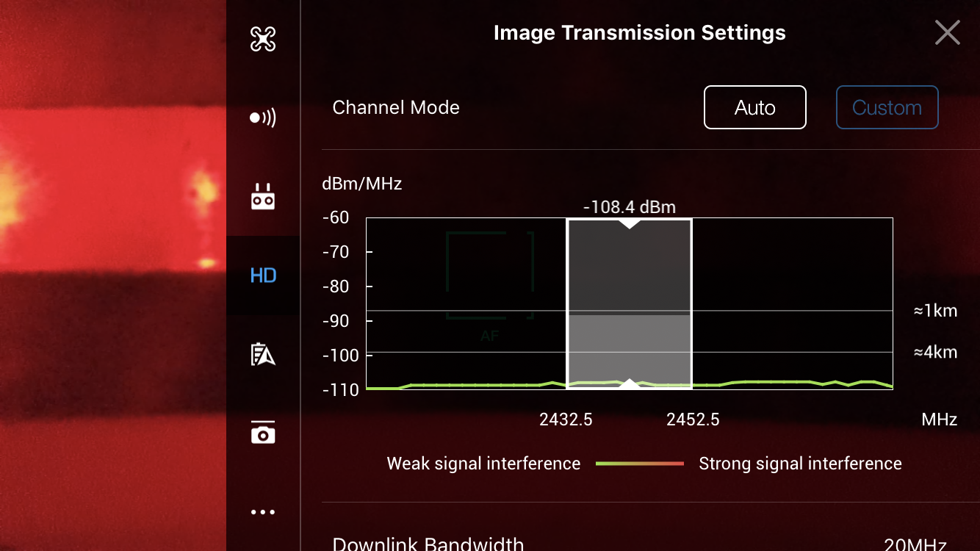Click the 2452.5 frequency label
This screenshot has height=551, width=980.
tap(693, 419)
